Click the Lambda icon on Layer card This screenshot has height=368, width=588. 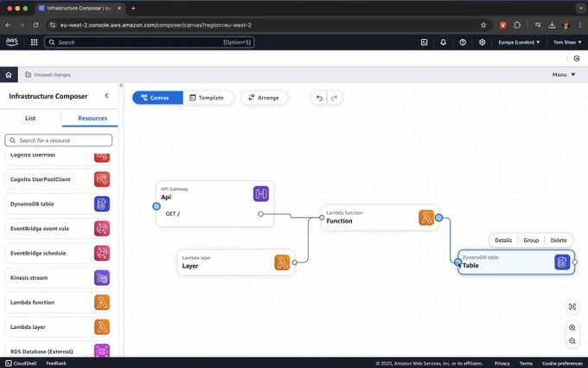282,262
